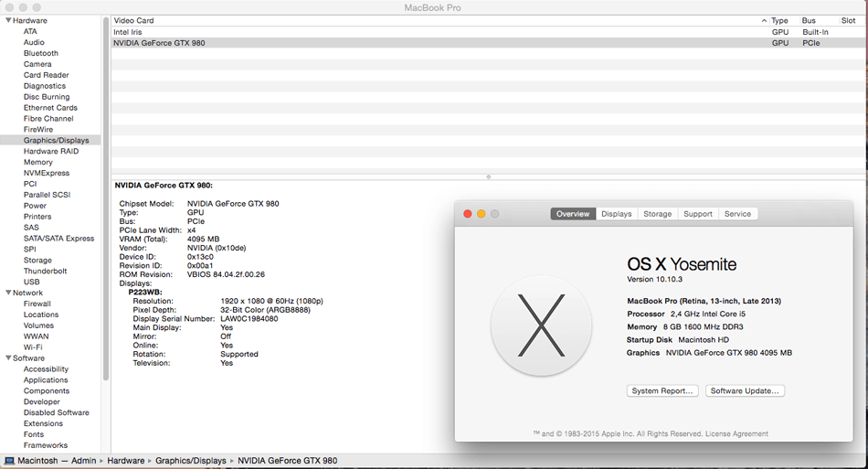The height and width of the screenshot is (469, 868).
Task: Select SPI in the sidebar
Action: click(29, 250)
